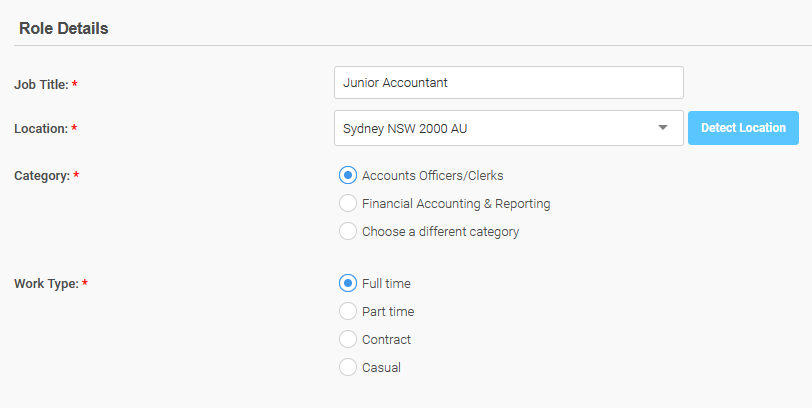812x408 pixels.
Task: Choose the Financial Accounting & Reporting radio
Action: pos(347,203)
